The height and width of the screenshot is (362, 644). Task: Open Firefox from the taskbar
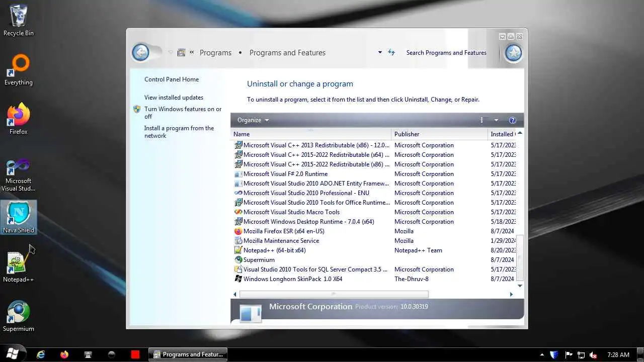tap(64, 354)
